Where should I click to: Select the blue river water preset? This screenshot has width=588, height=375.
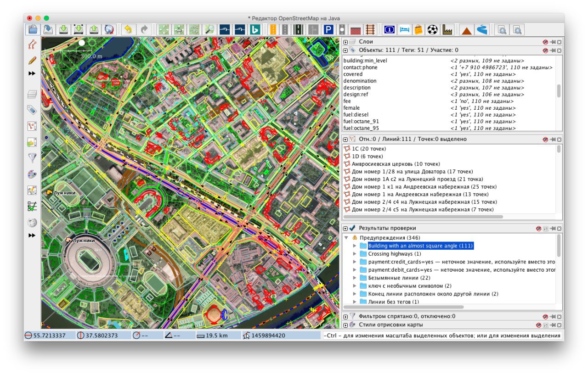tap(481, 29)
